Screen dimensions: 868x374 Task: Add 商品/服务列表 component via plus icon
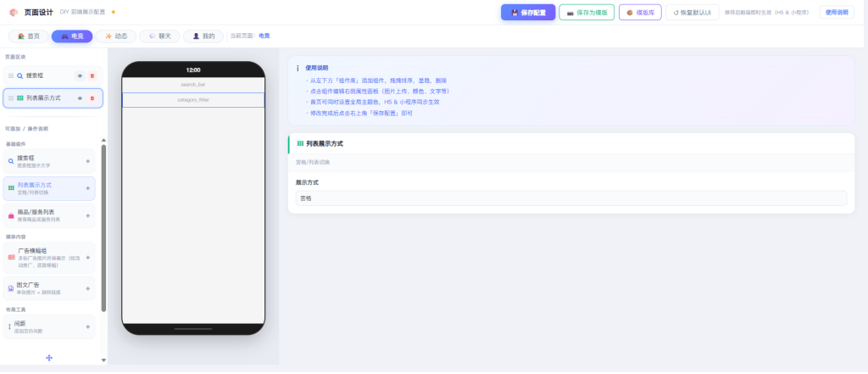87,215
